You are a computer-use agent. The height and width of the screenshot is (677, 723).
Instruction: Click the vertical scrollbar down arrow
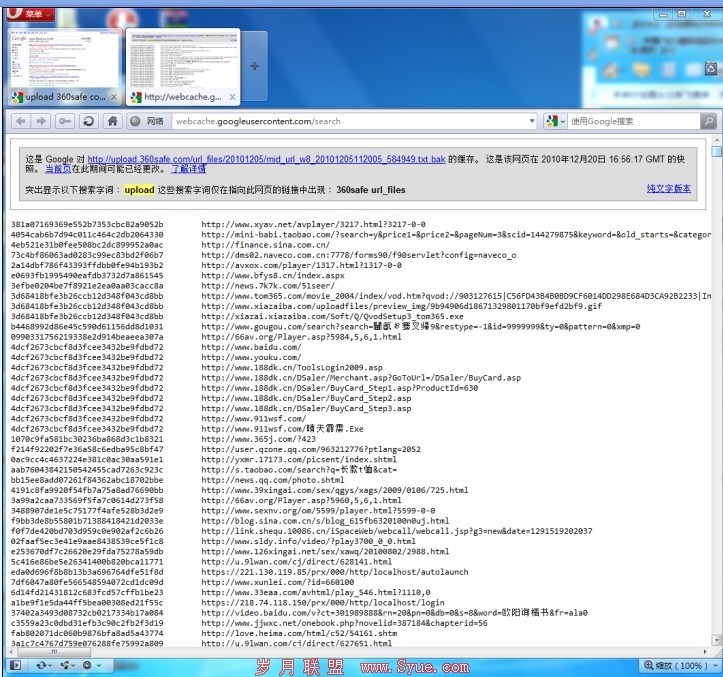click(717, 639)
